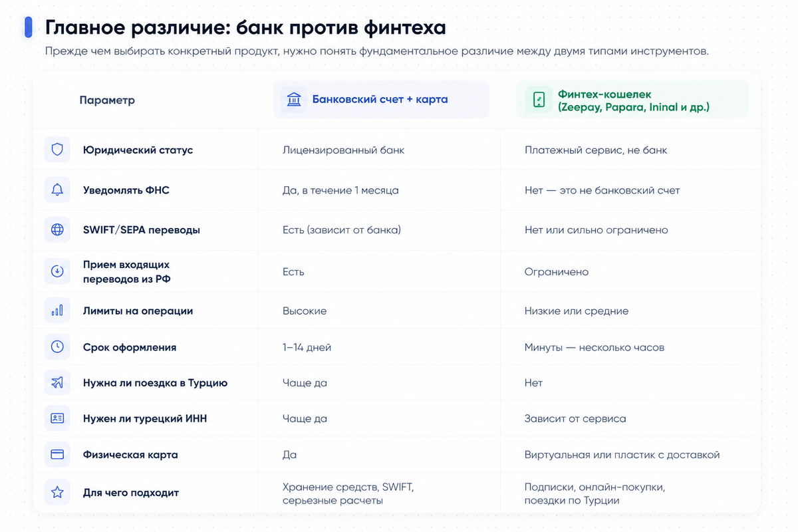Click the Параметр column heading
The image size is (798, 532).
tap(107, 100)
